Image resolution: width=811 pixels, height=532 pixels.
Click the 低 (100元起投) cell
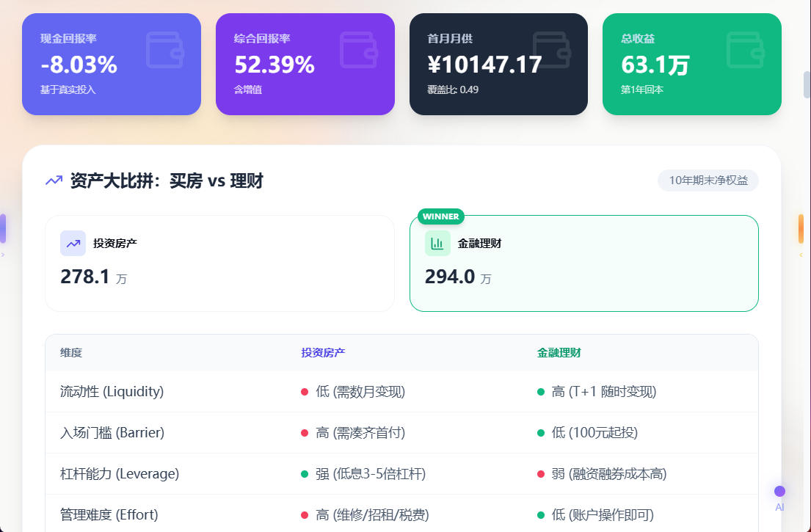click(x=594, y=433)
